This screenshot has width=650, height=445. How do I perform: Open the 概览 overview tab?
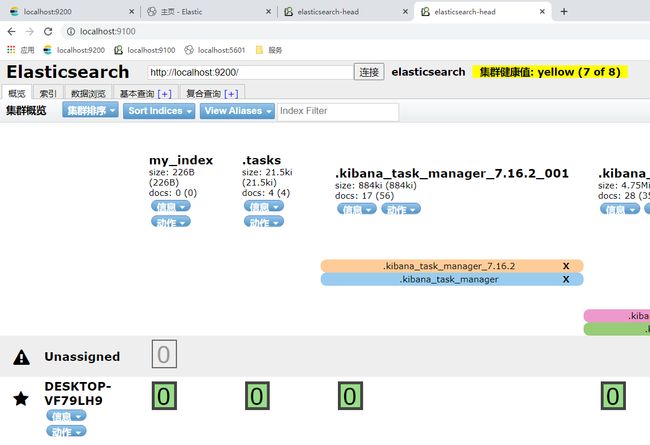(x=17, y=93)
